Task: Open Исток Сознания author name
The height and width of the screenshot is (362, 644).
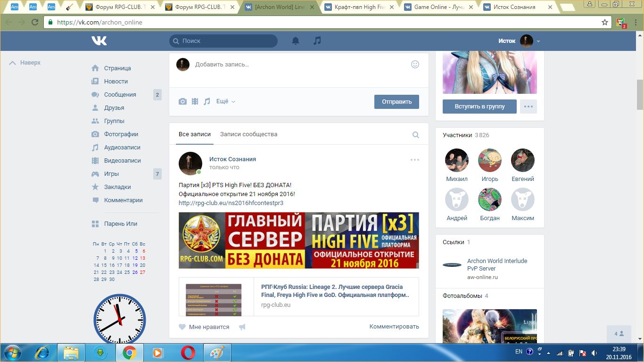Action: pos(232,159)
